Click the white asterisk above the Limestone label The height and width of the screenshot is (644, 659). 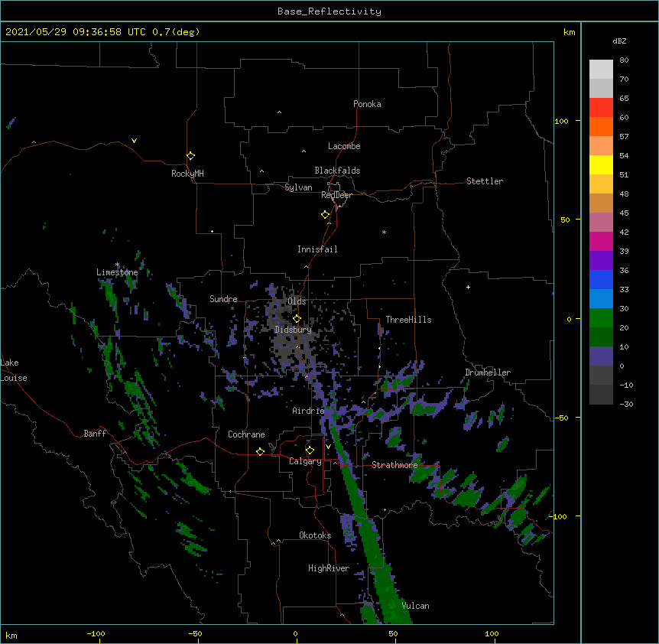(x=117, y=265)
